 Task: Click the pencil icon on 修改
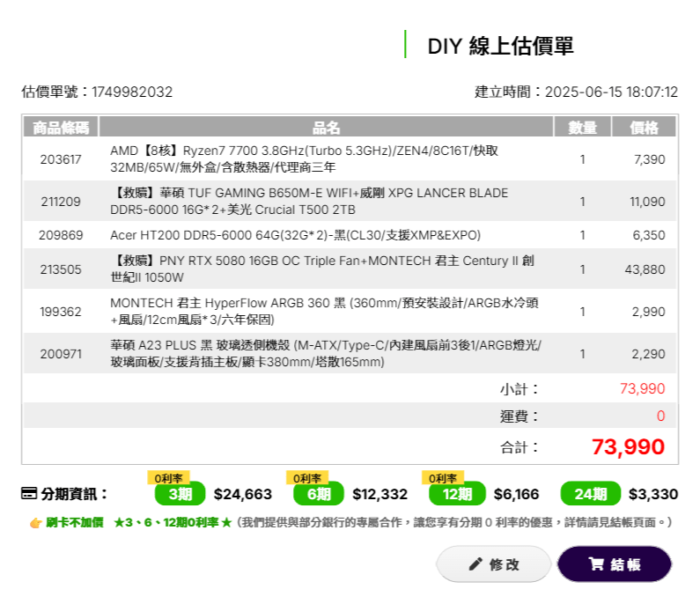475,563
